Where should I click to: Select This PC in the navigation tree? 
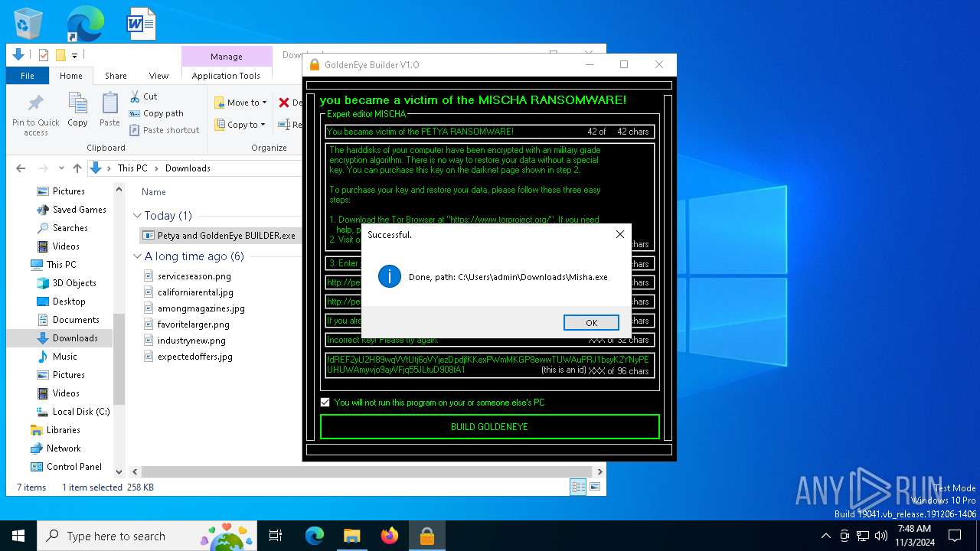[53, 265]
